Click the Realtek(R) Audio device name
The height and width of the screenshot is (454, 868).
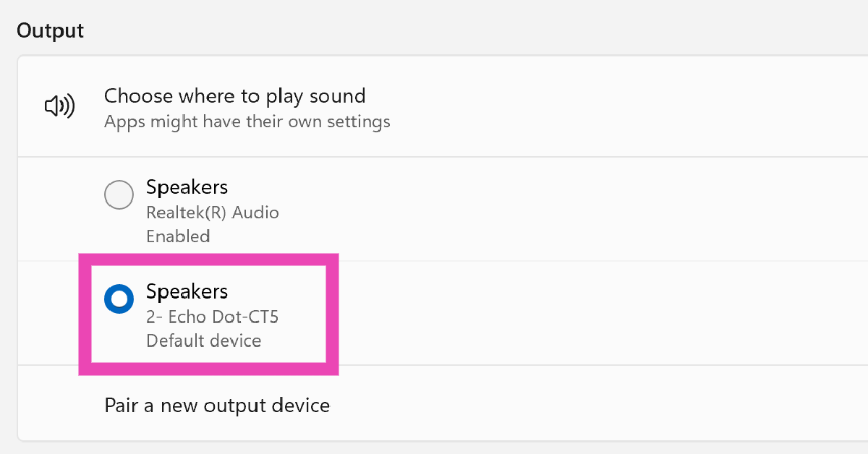click(x=212, y=213)
